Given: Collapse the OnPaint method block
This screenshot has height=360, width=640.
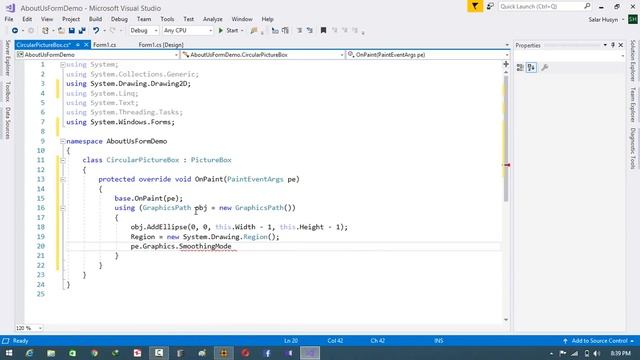Looking at the screenshot, I should (63, 179).
